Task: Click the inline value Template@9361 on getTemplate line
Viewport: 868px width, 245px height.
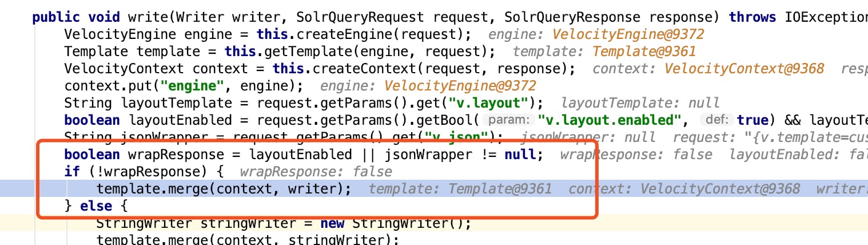Action: pyautogui.click(x=644, y=51)
